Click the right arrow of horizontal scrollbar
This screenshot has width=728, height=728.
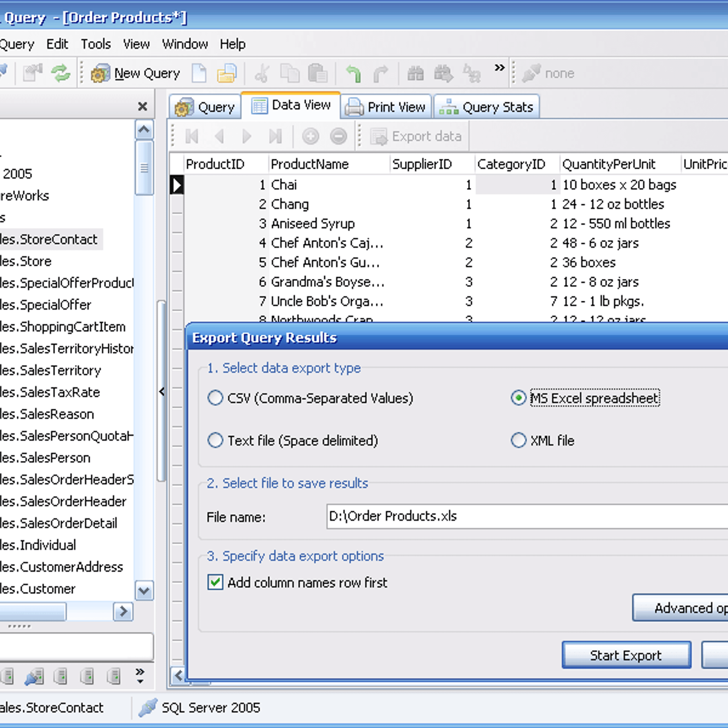(123, 612)
